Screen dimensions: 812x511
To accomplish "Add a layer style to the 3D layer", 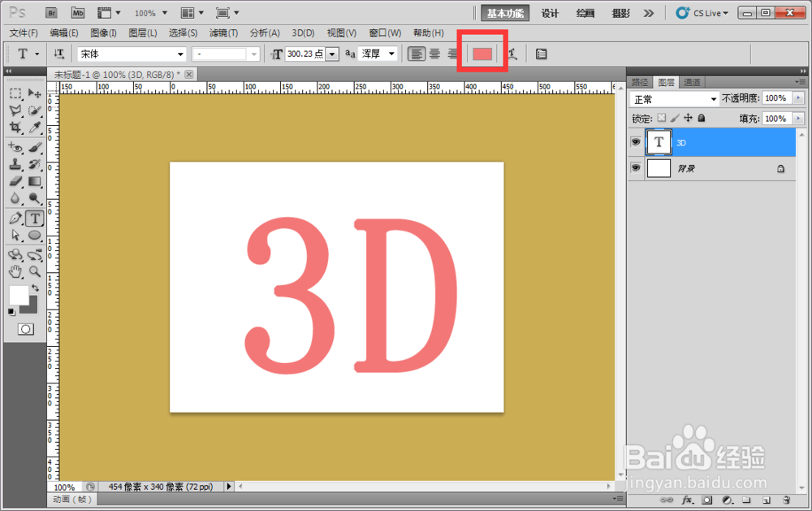I will point(687,500).
